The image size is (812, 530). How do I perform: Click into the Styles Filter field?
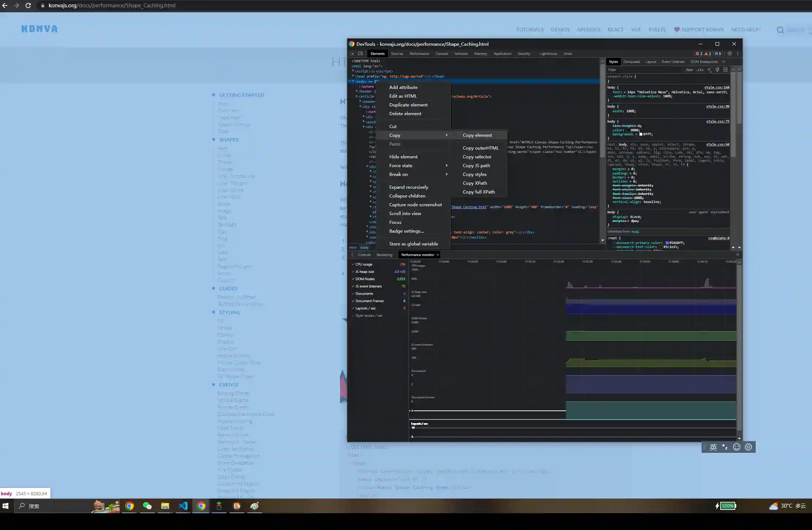tap(644, 69)
